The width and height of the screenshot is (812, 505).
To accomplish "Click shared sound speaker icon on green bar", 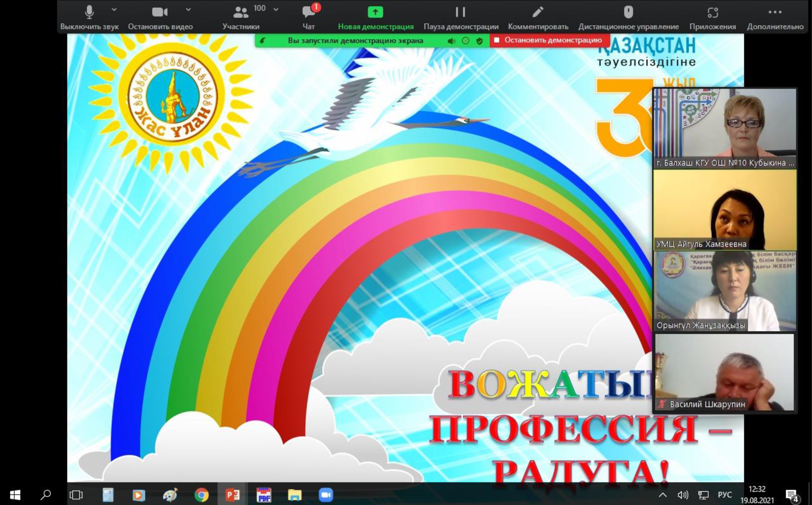I will [x=451, y=41].
